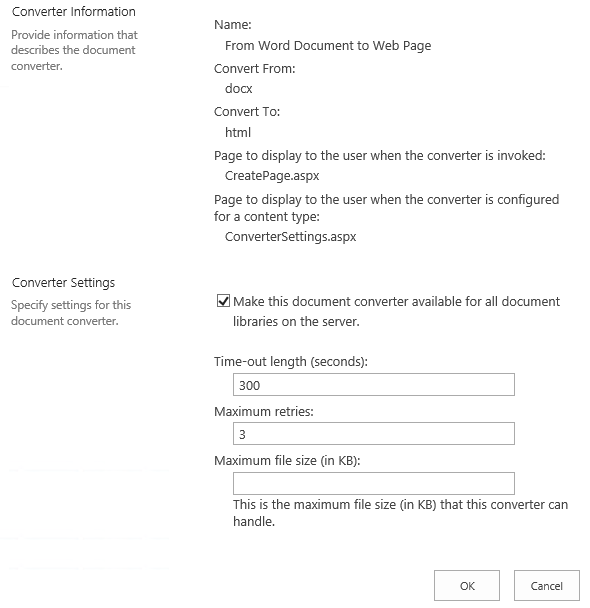Click the 'Convert From:' label

pos(255,69)
